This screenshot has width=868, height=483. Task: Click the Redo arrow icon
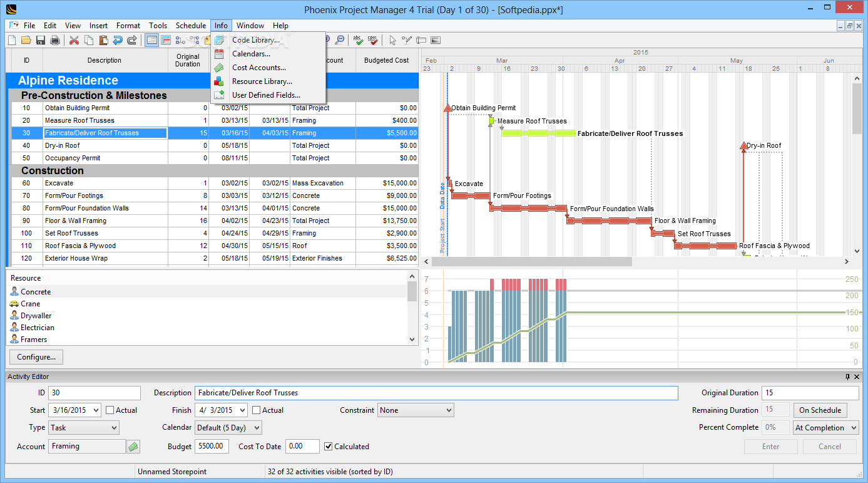tap(131, 40)
